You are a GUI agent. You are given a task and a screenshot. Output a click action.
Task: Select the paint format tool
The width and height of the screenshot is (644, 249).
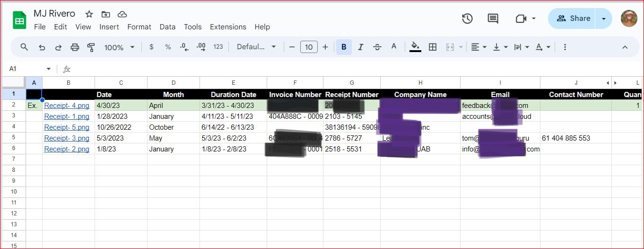pos(91,47)
